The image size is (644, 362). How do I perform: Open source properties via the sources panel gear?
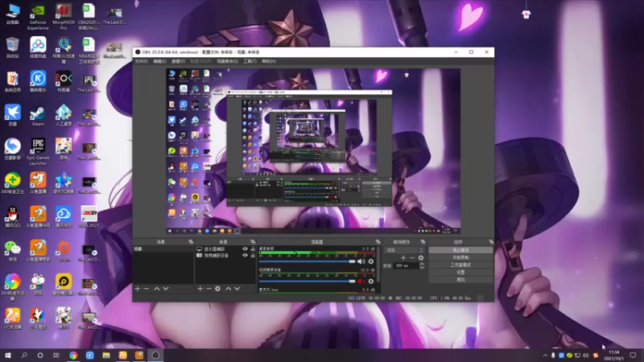point(217,289)
